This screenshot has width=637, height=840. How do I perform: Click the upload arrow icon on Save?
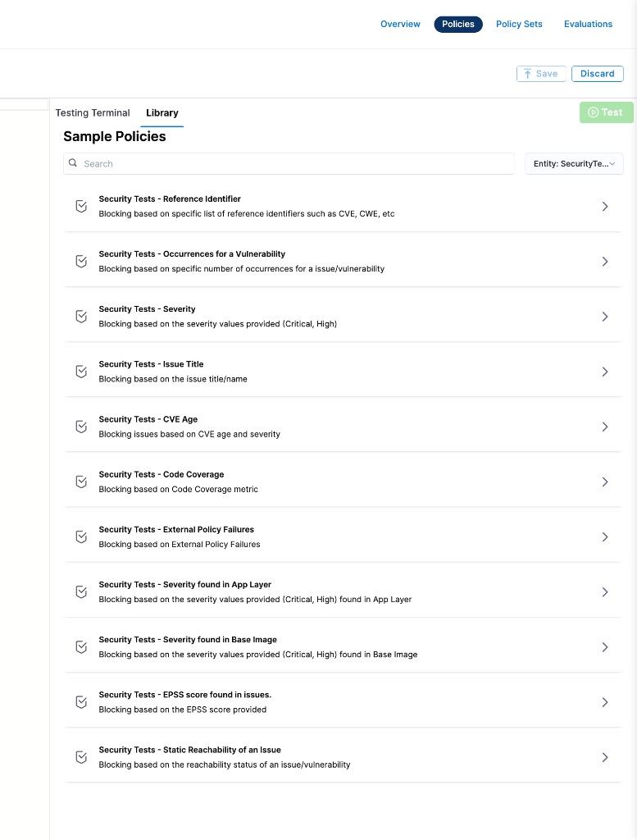point(527,73)
